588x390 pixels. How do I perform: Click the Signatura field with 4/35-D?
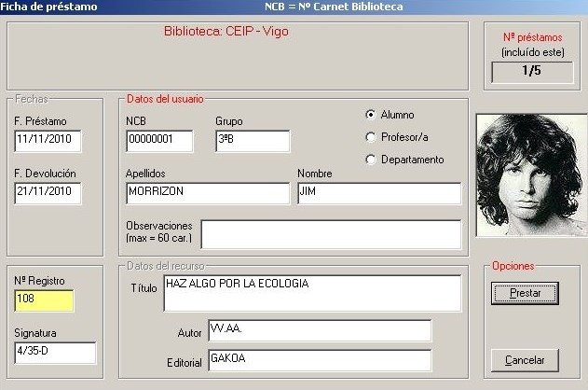coord(55,353)
